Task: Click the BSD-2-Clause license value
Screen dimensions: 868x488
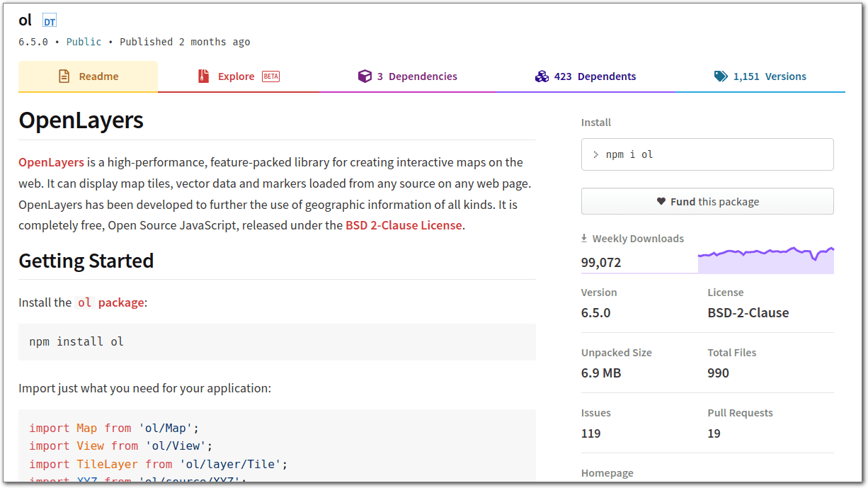Action: (748, 312)
